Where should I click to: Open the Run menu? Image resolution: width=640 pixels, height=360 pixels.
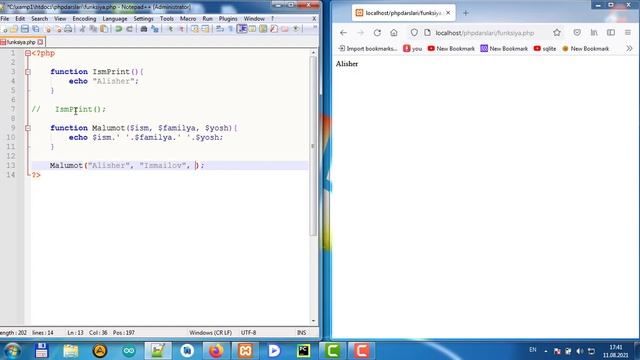[207, 19]
